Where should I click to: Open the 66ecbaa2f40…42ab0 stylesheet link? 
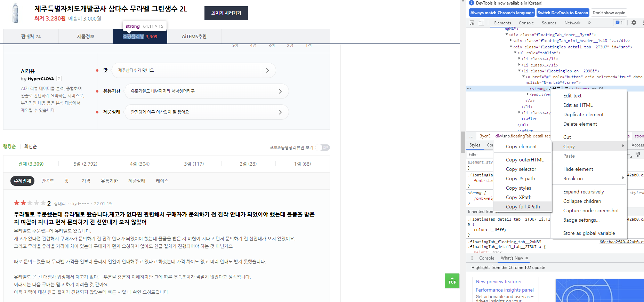point(621,242)
